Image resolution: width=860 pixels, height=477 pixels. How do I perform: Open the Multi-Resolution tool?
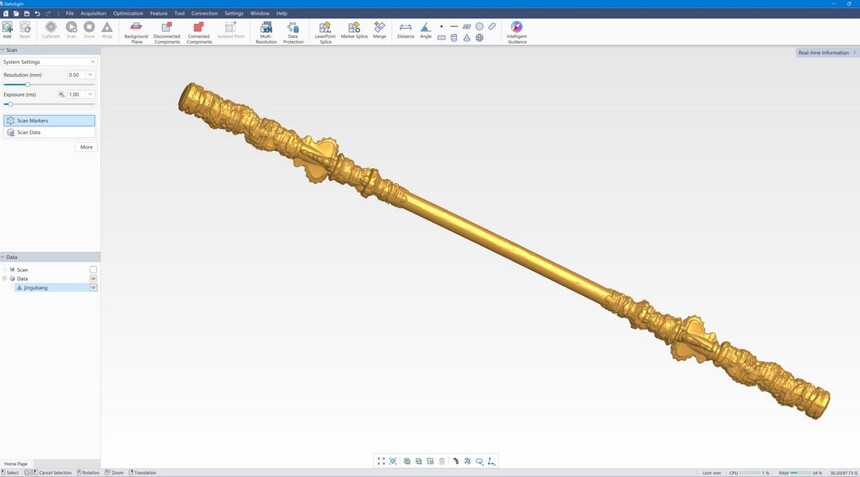[266, 32]
